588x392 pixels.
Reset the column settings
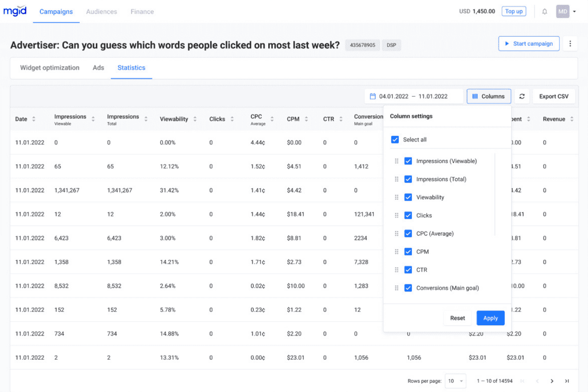click(457, 318)
